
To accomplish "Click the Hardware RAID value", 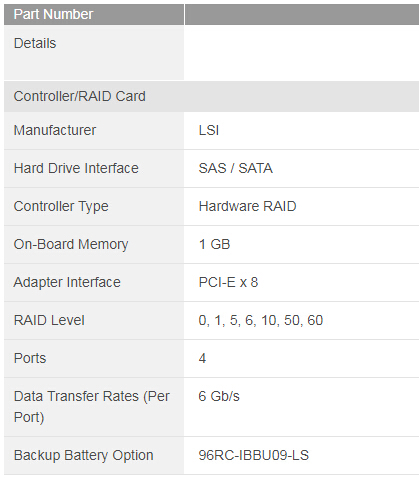I will [x=247, y=206].
